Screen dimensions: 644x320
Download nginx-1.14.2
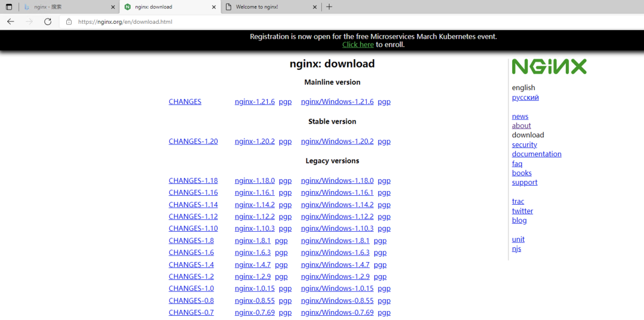coord(255,204)
